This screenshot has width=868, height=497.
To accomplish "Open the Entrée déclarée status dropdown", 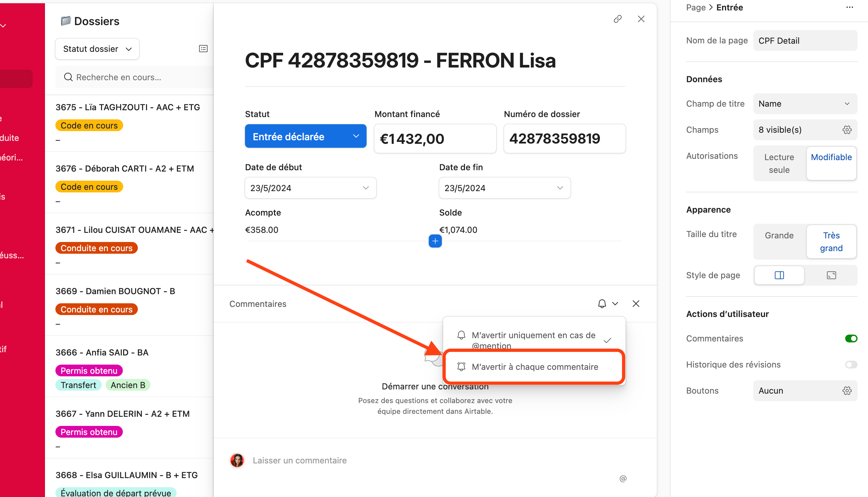I will [x=306, y=136].
